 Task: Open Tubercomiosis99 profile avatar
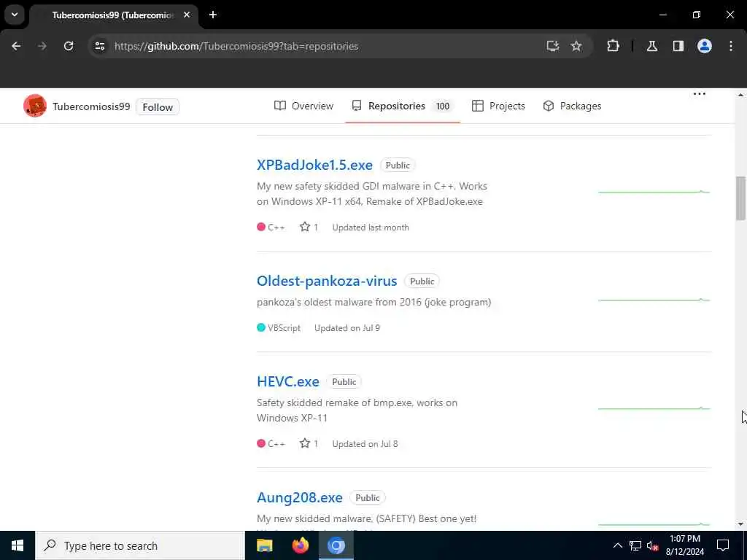pos(35,106)
